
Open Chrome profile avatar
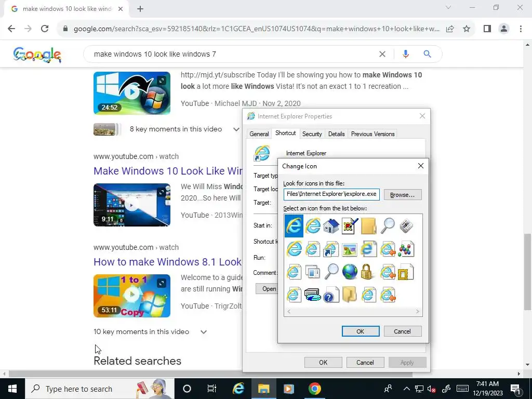[504, 29]
